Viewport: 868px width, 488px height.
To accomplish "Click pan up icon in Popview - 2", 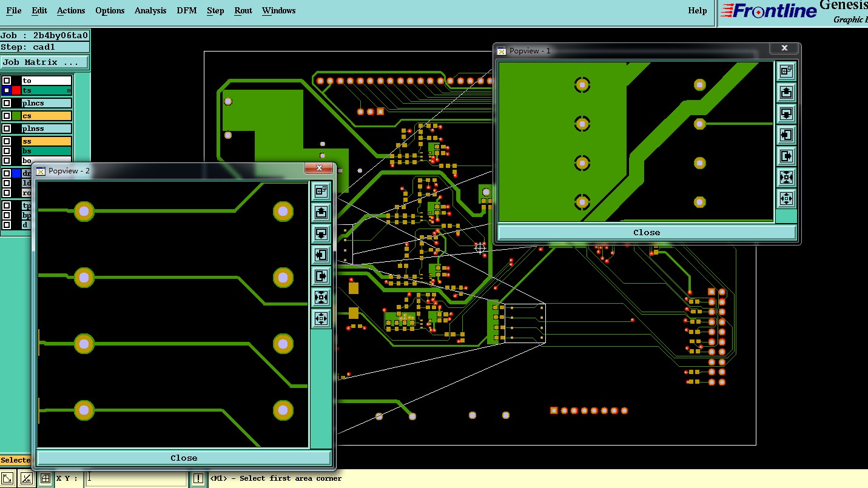I will tap(321, 212).
